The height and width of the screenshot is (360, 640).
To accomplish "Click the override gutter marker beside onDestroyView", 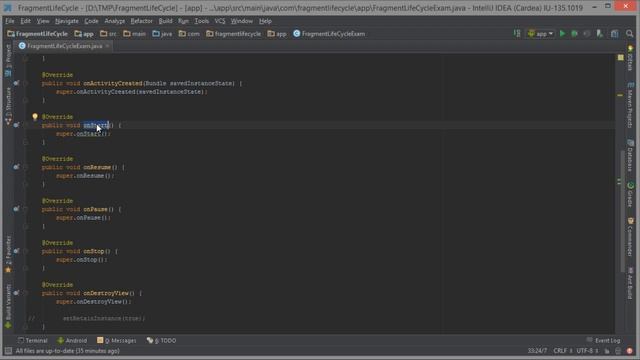I will coord(16,293).
